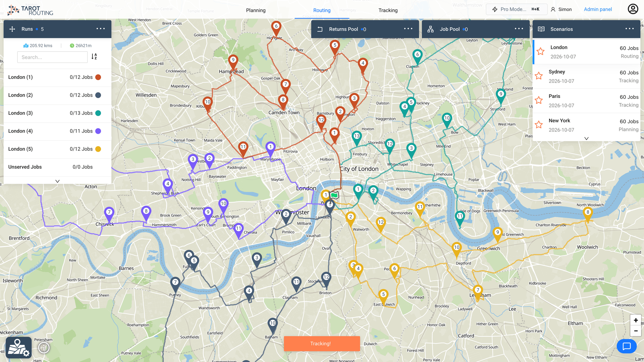Viewport: 644px width, 362px height.
Task: Select dark blue pin 10 near Balham
Action: [x=272, y=325]
